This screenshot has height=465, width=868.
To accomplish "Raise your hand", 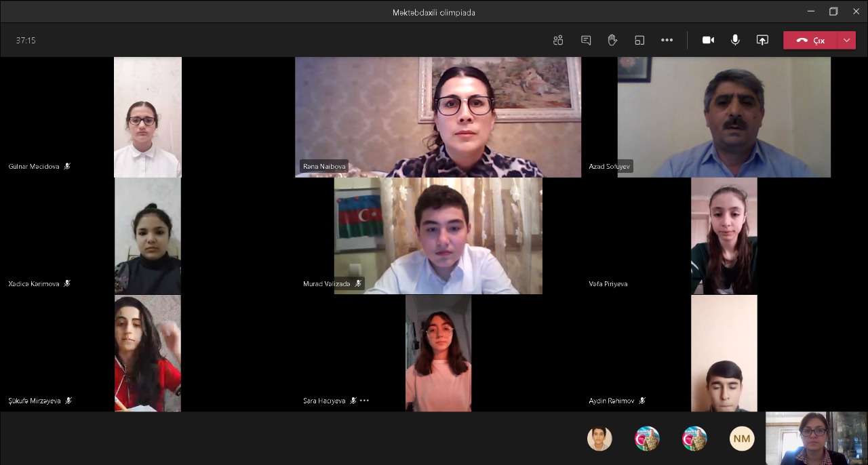I will click(x=612, y=40).
